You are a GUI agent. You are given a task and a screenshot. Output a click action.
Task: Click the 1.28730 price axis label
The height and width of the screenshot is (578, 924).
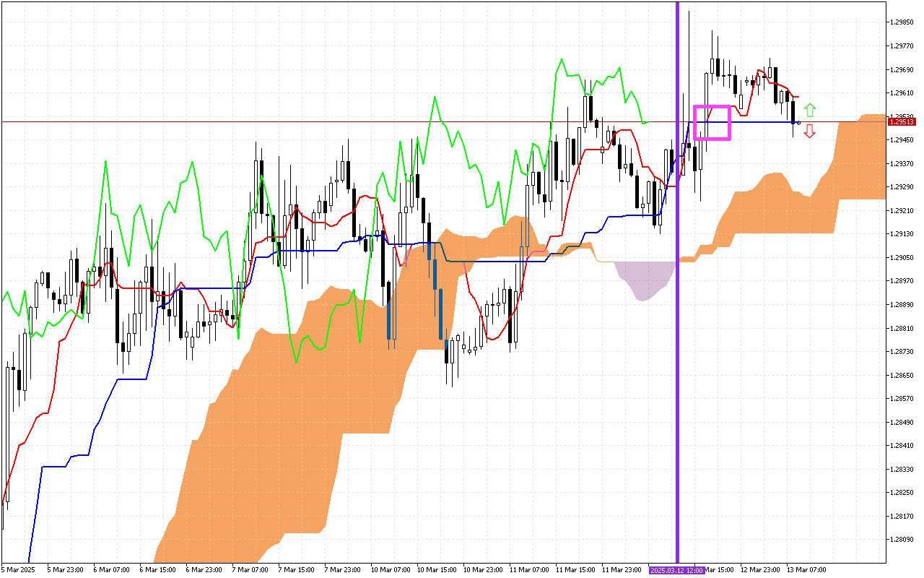[x=902, y=352]
